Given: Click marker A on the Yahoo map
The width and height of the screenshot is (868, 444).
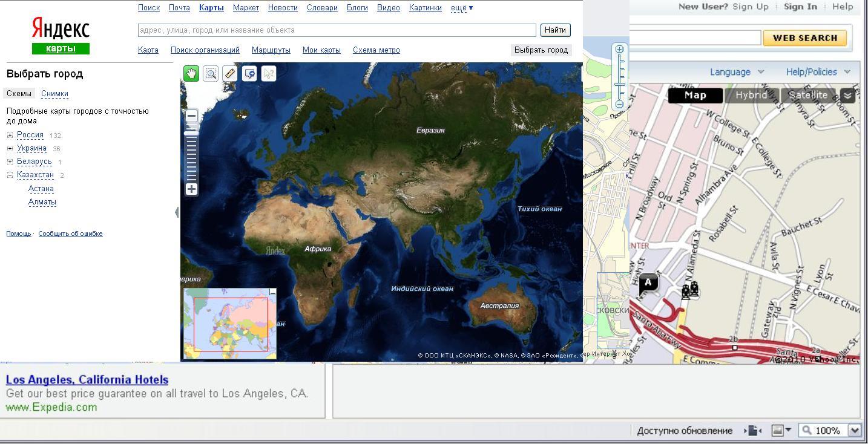Looking at the screenshot, I should point(648,283).
